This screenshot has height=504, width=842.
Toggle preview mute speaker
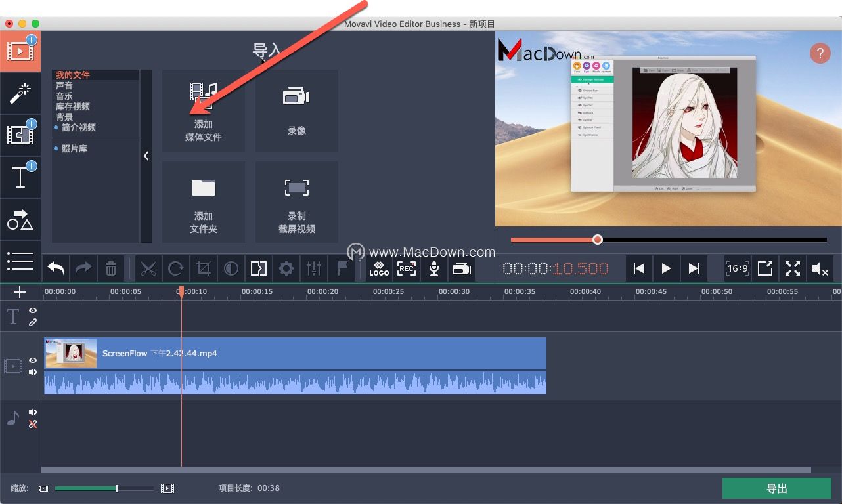tap(820, 268)
